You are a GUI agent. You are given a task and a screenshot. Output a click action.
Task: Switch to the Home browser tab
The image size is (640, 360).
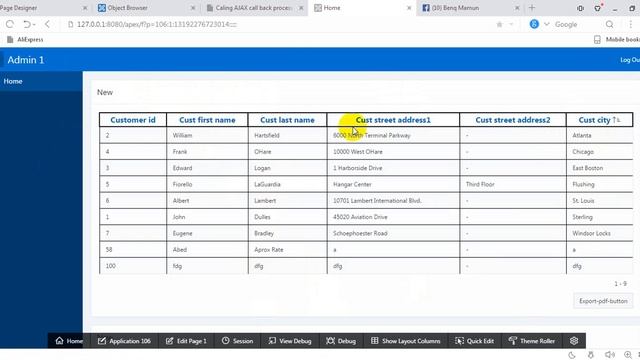pyautogui.click(x=362, y=8)
